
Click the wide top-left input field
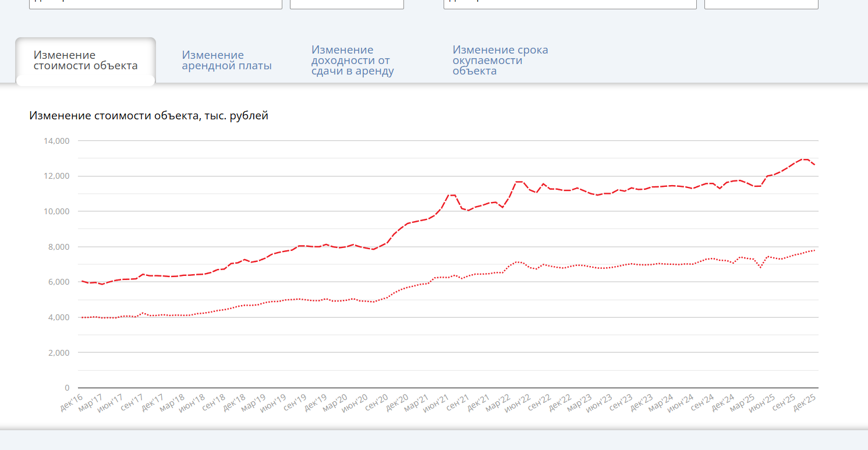point(155,3)
